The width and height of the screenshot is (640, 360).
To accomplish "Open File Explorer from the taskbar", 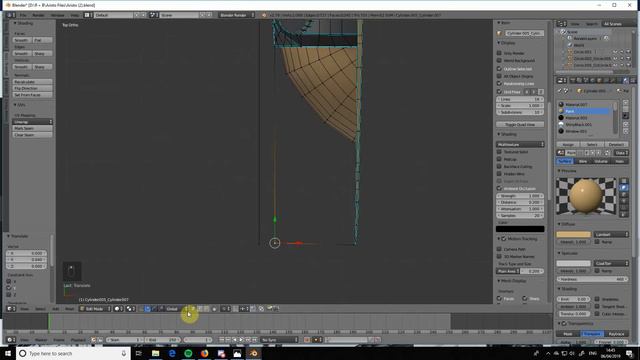I will click(x=156, y=353).
